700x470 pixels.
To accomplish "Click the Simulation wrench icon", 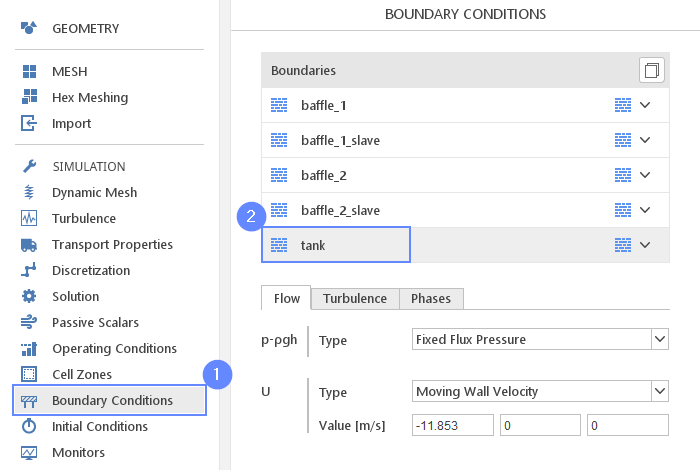I will pos(29,166).
